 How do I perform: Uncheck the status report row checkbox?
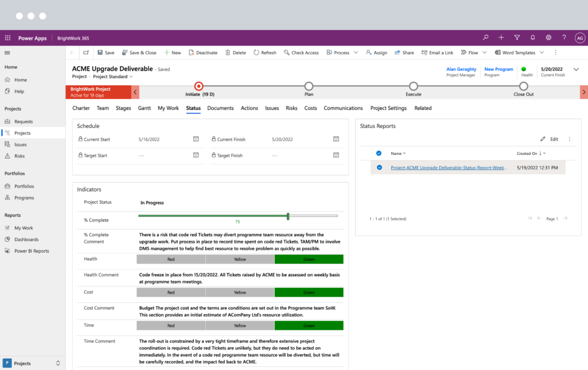(x=379, y=168)
